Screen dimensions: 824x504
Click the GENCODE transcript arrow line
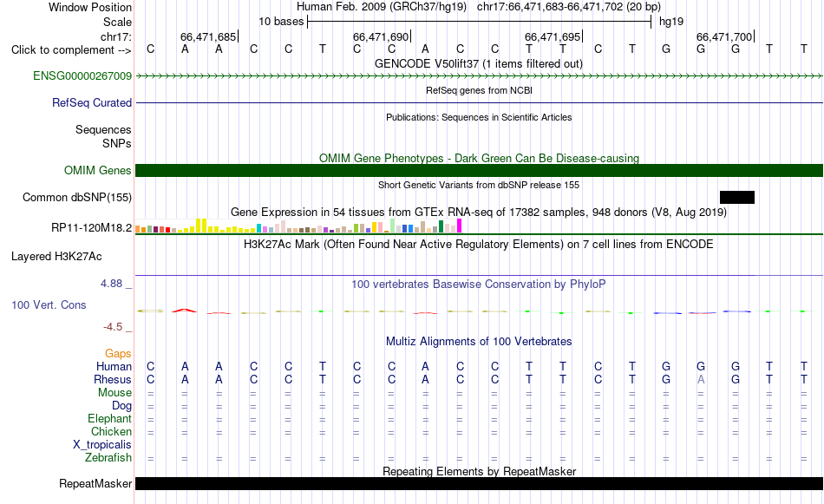(x=480, y=76)
